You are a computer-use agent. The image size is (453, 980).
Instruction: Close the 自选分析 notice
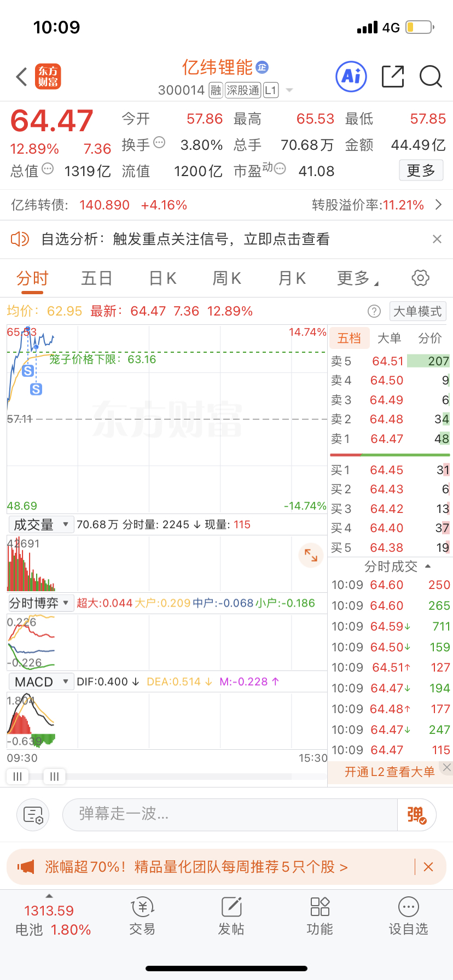tap(437, 239)
